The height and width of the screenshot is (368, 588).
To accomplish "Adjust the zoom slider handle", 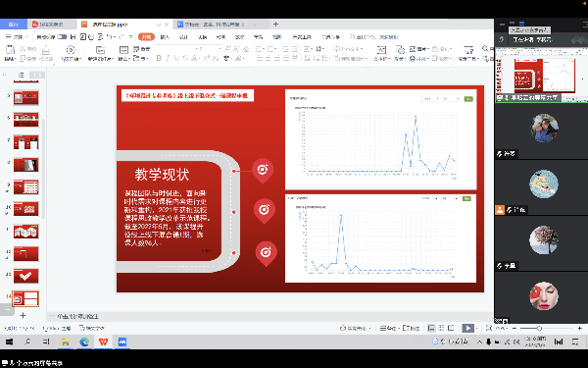I will pos(539,328).
